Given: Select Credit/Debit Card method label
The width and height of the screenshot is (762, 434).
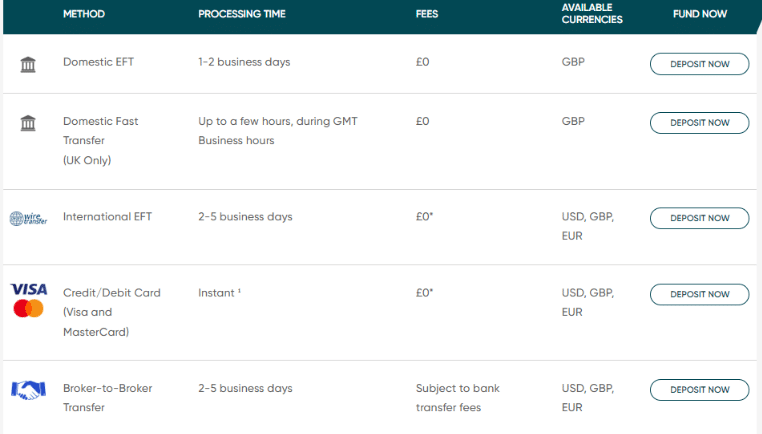Looking at the screenshot, I should pyautogui.click(x=112, y=312).
